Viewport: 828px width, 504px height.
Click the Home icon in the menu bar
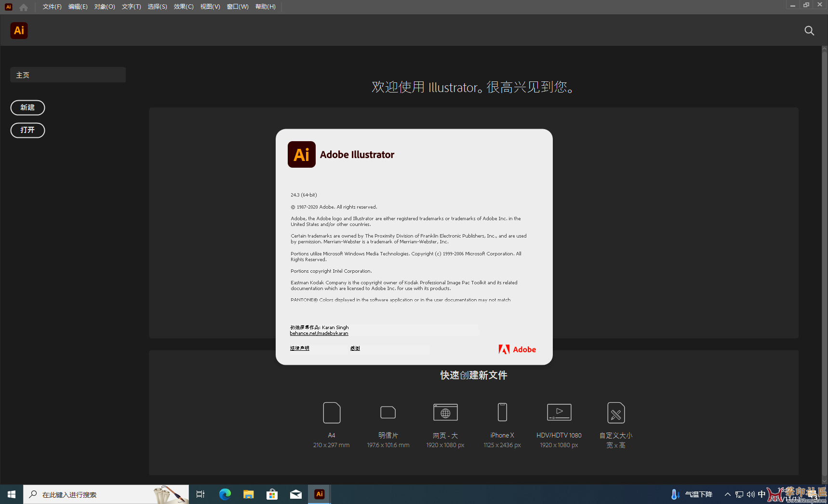pos(23,7)
